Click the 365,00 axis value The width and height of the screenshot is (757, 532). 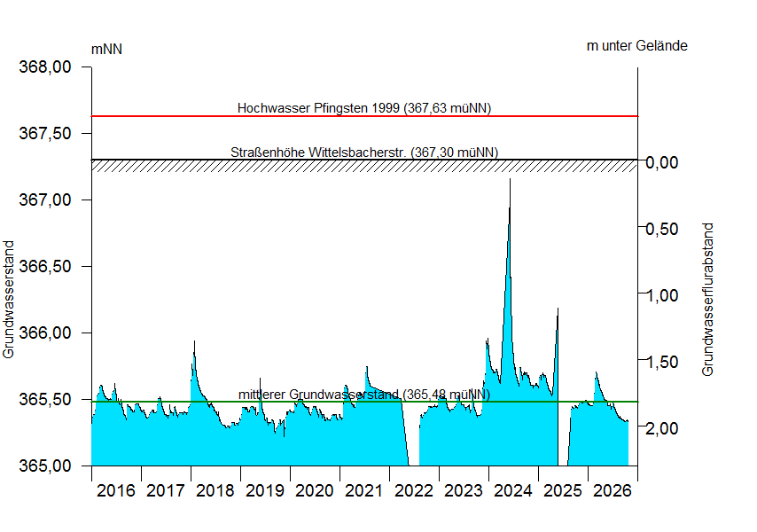45,465
